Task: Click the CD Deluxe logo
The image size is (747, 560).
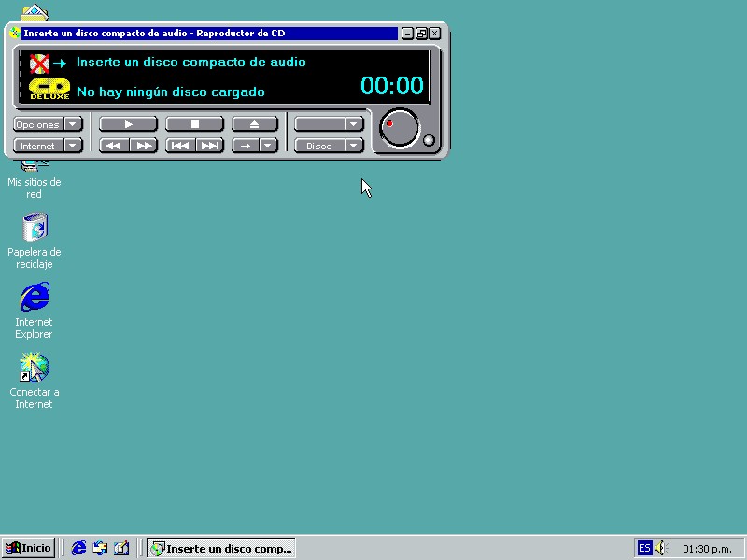Action: tap(49, 89)
